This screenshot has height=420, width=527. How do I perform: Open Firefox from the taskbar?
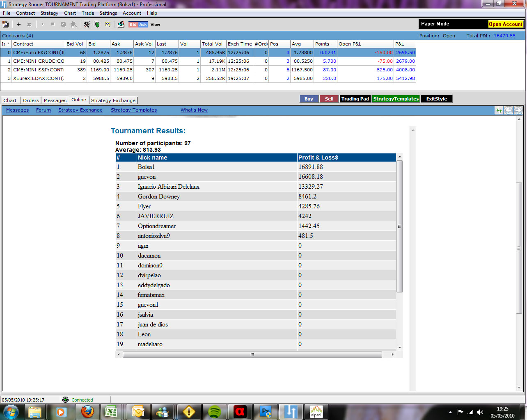point(87,411)
